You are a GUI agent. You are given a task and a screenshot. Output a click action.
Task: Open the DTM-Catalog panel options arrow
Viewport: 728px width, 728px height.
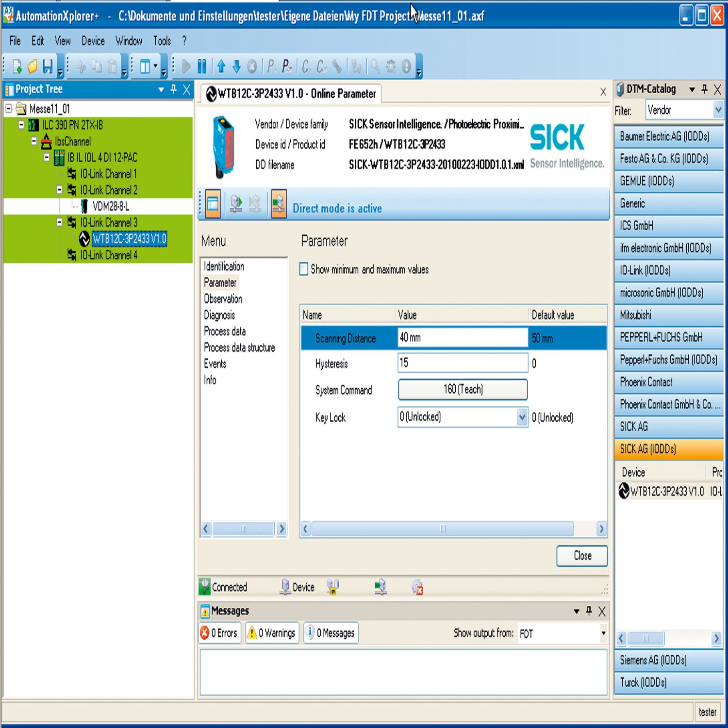coord(692,89)
